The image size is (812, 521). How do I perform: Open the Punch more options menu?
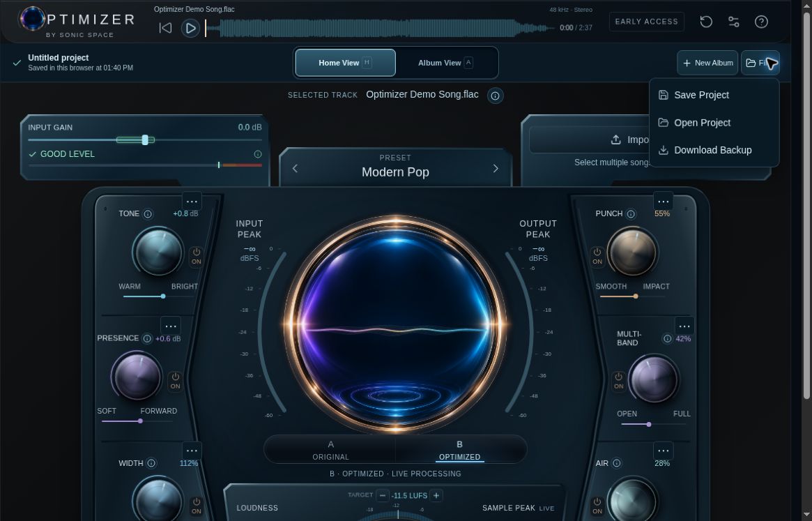[663, 201]
